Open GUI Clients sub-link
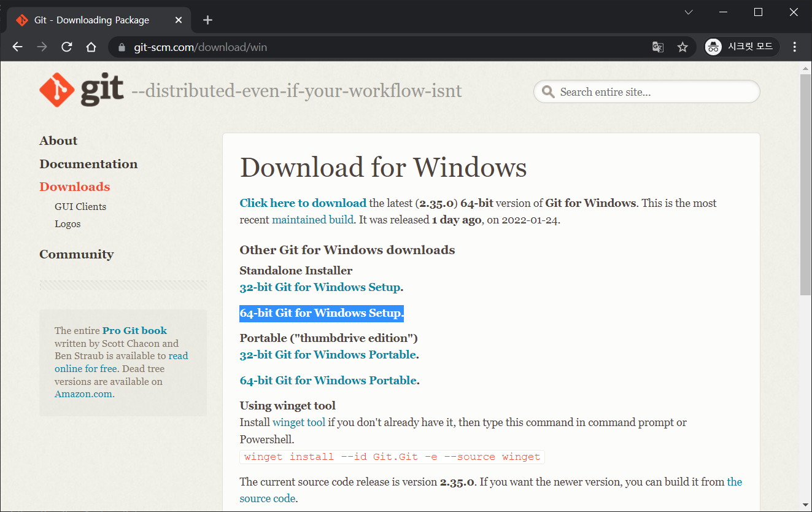 click(x=80, y=207)
